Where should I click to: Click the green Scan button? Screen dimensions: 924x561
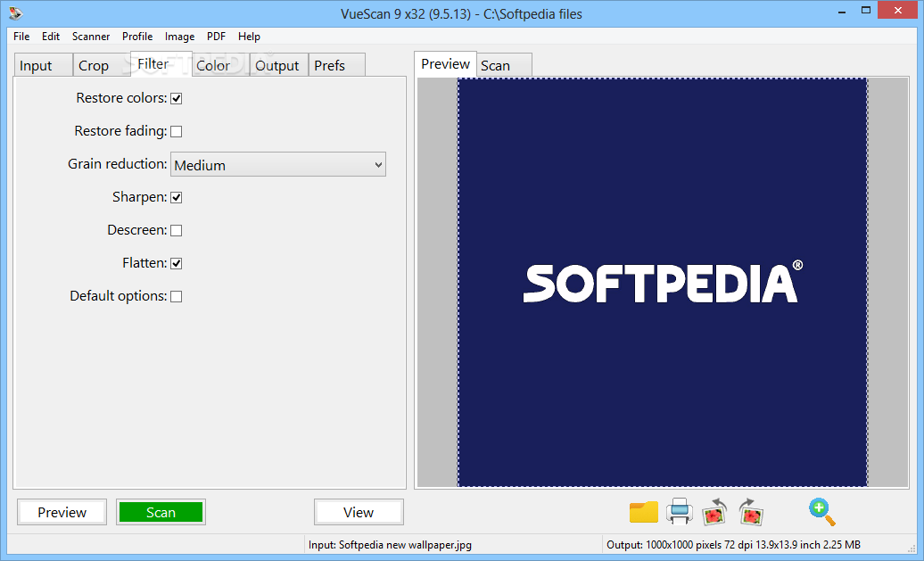click(161, 512)
